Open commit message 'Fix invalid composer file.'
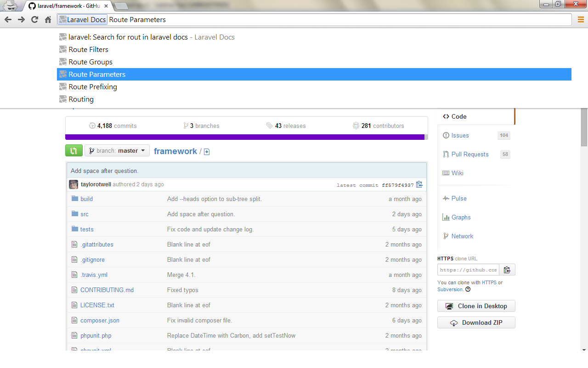Screen dimensions: 588x368 pos(200,320)
